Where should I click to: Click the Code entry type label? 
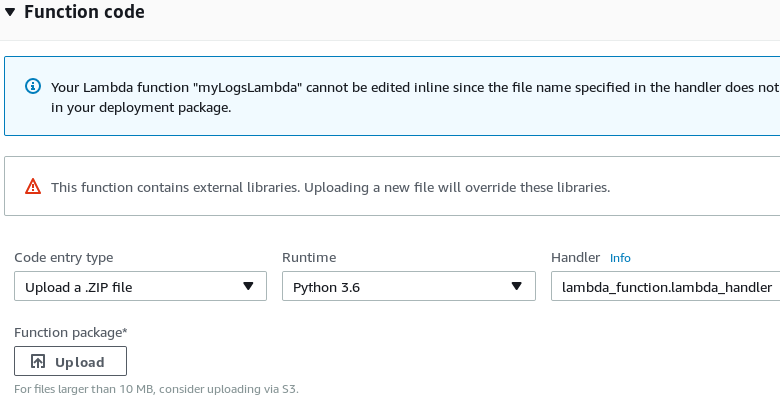tap(64, 257)
